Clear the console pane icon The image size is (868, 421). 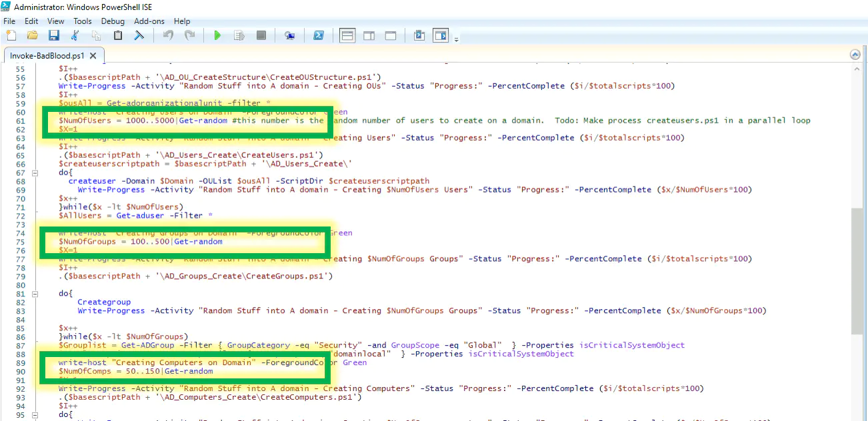[x=139, y=36]
